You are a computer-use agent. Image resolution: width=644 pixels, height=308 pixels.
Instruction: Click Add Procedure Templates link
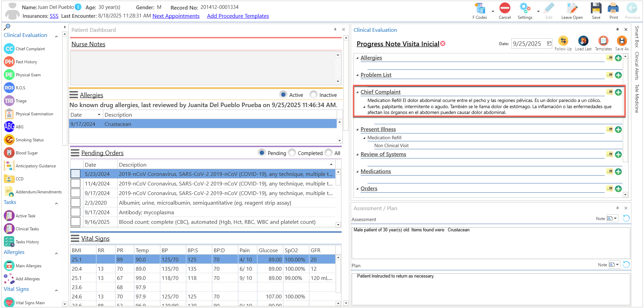[x=238, y=16]
